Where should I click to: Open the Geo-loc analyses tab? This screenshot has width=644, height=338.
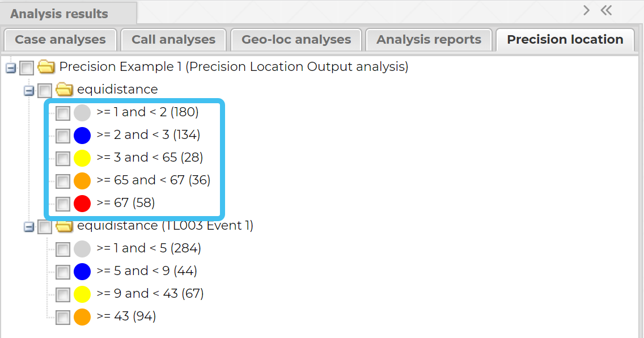pyautogui.click(x=296, y=40)
